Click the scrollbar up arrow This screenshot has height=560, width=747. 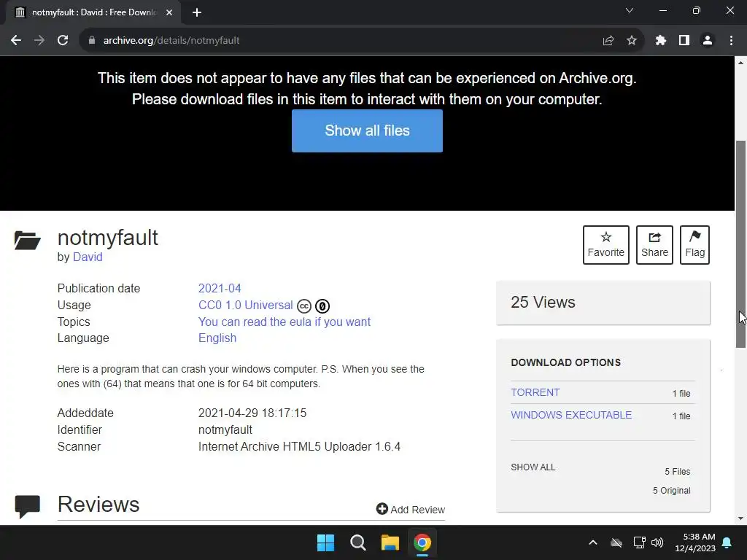[x=740, y=63]
